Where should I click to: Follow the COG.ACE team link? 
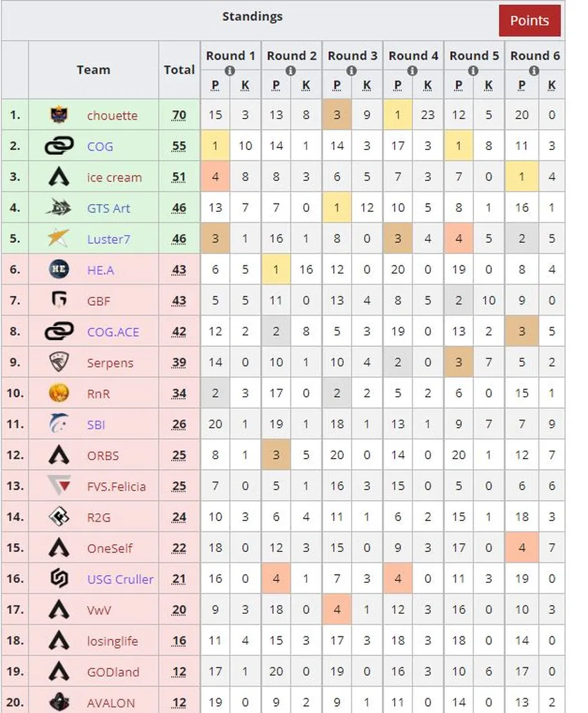pos(113,332)
